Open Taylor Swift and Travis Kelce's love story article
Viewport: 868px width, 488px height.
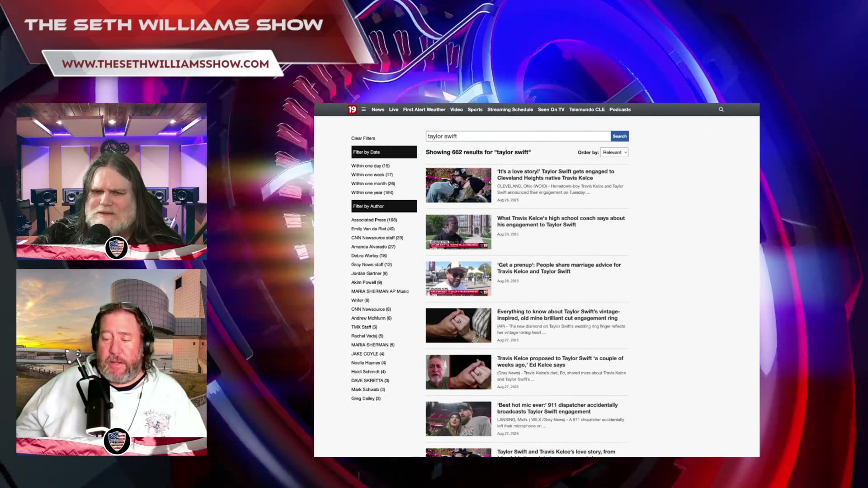[556, 452]
